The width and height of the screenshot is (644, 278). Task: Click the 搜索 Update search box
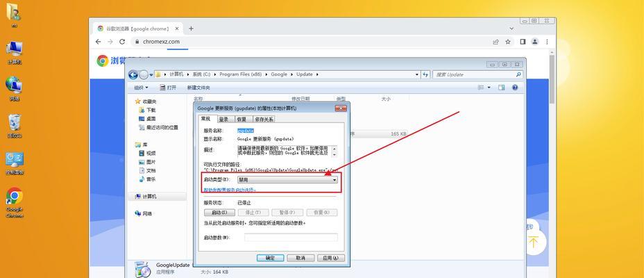473,74
